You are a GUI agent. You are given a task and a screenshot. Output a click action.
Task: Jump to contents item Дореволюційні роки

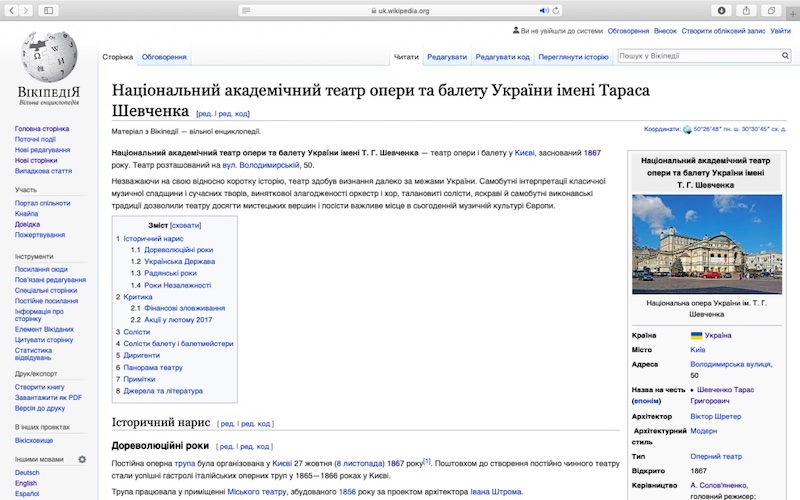pyautogui.click(x=179, y=249)
